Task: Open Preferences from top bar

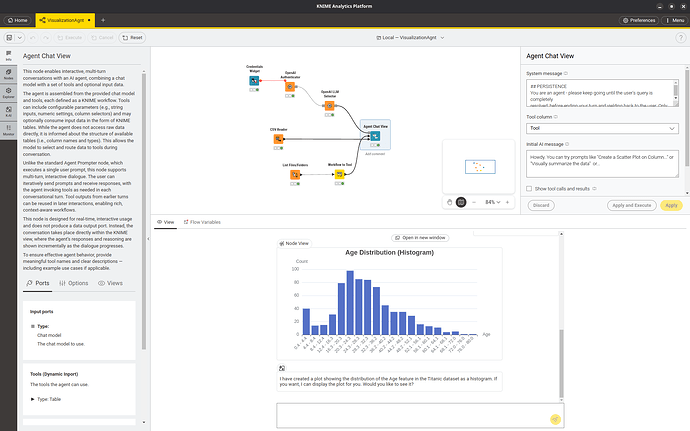Action: point(639,20)
